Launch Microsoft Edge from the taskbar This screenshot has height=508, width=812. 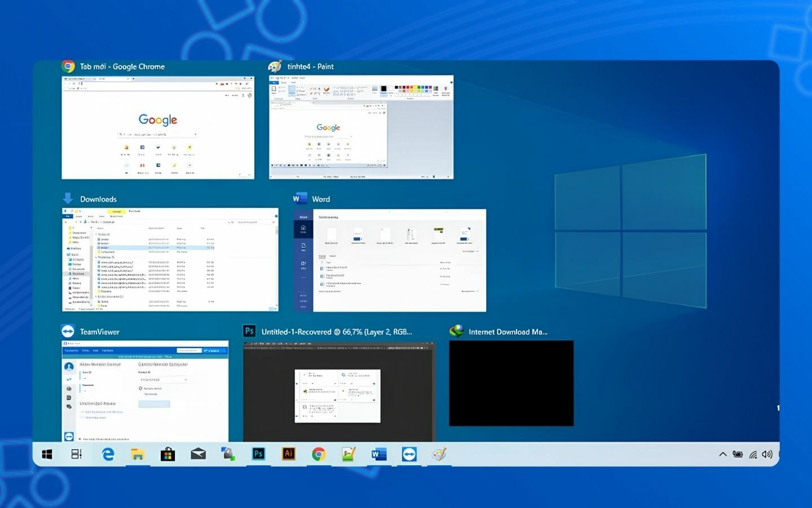108,454
